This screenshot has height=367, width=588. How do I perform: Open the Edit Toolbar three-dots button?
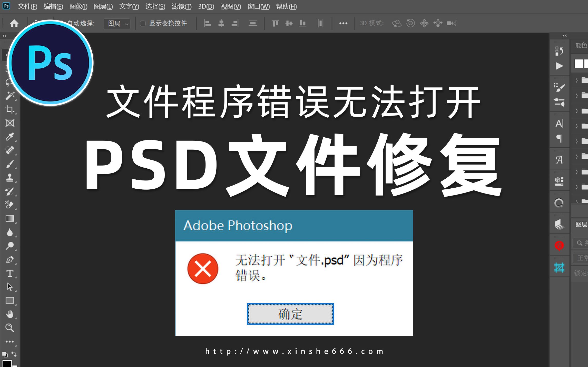pos(10,342)
